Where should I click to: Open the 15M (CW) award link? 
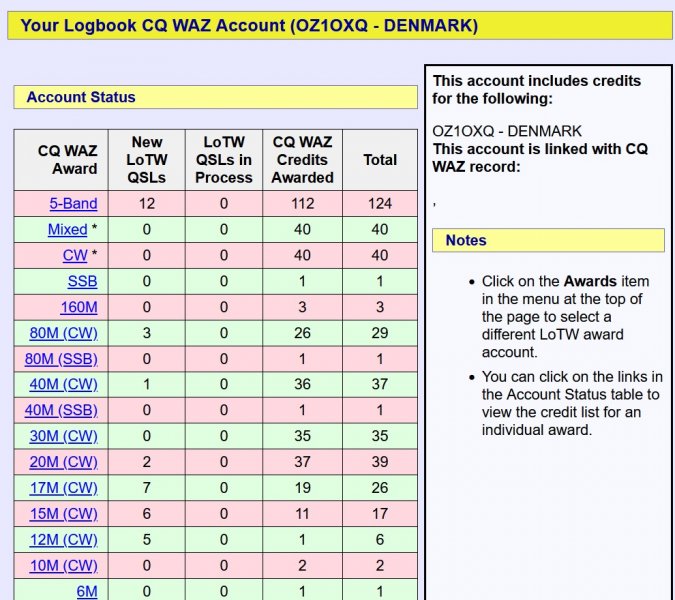click(x=63, y=513)
